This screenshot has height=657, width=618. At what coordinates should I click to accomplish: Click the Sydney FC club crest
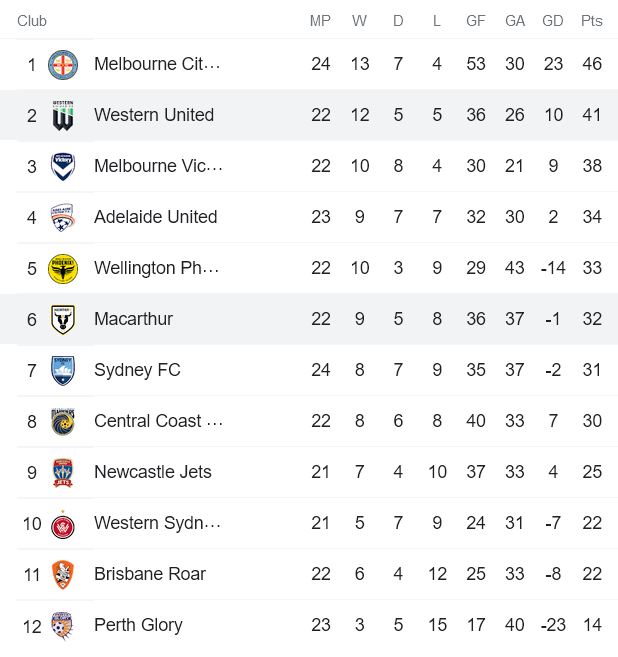coord(64,370)
